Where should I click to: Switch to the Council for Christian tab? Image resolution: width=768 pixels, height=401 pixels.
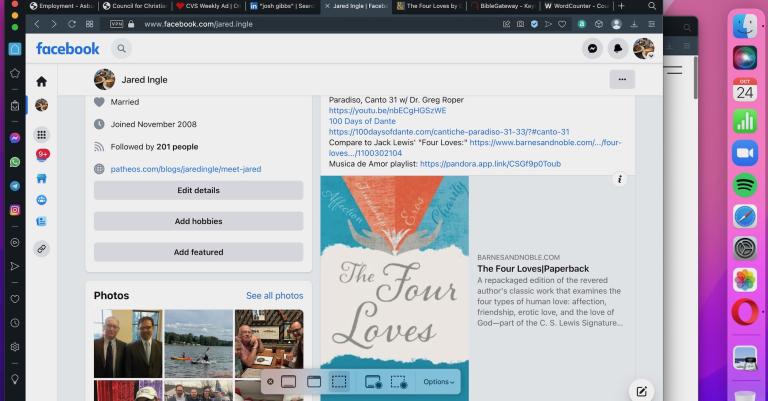pos(135,6)
